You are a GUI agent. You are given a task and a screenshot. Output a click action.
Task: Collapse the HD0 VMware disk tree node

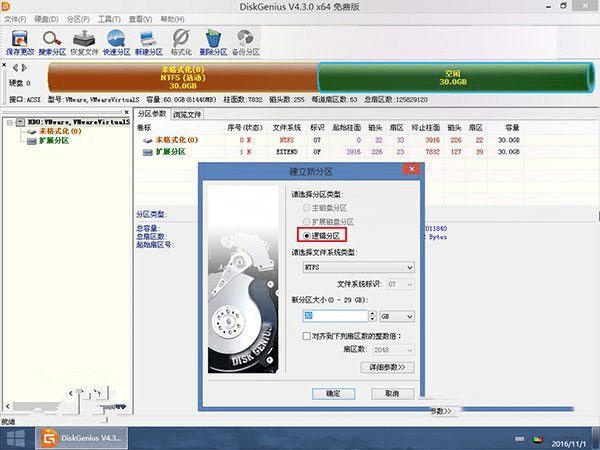coord(10,122)
